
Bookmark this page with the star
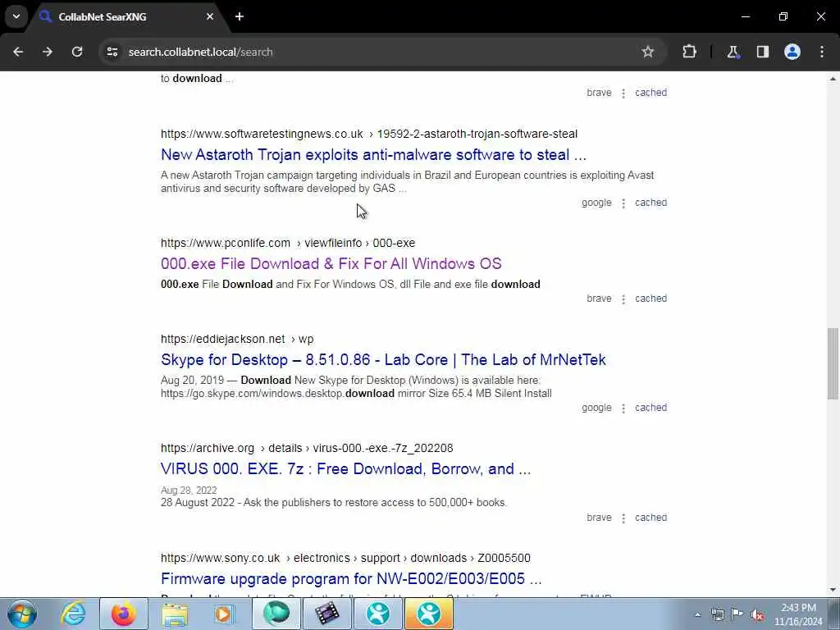pos(648,52)
